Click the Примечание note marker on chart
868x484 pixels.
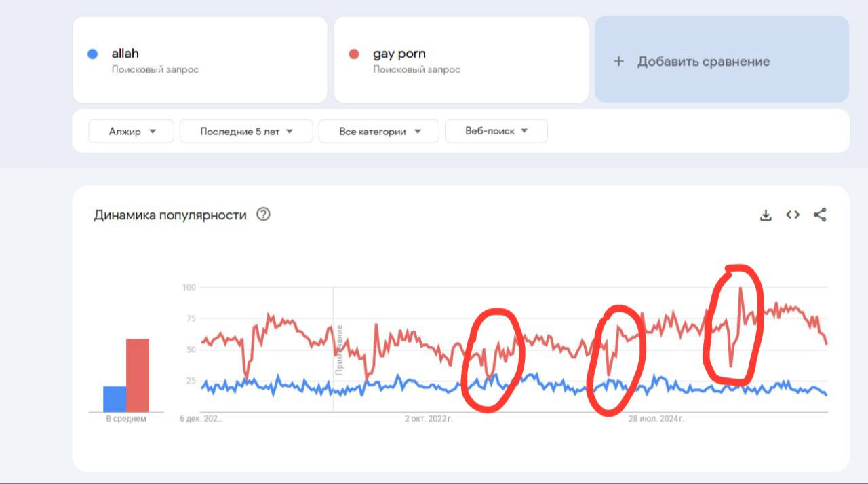(339, 350)
